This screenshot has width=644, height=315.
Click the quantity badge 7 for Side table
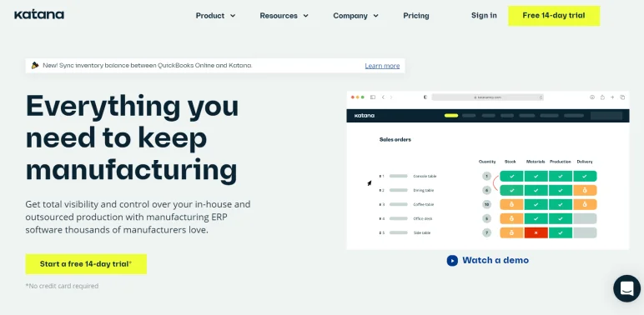[486, 232]
